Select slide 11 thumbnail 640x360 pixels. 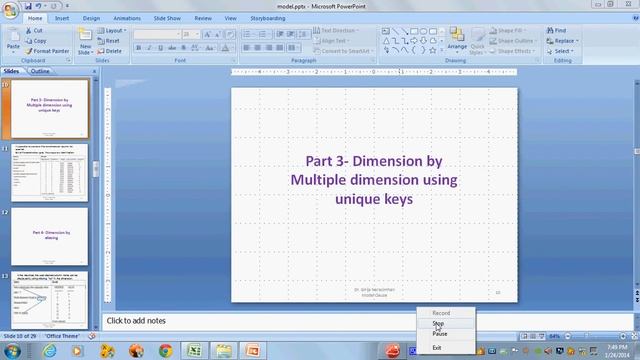point(49,172)
